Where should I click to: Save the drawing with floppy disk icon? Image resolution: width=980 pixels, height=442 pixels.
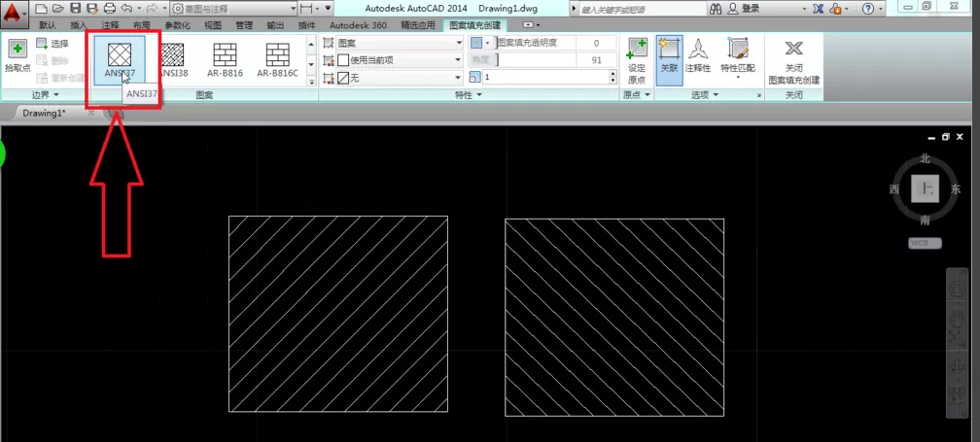(76, 9)
